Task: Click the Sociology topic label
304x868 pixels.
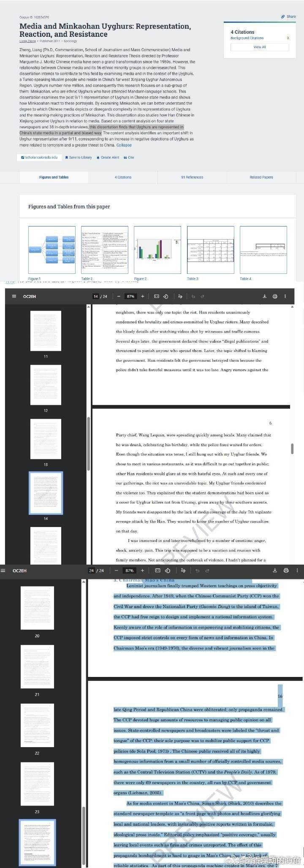Action: point(71,41)
